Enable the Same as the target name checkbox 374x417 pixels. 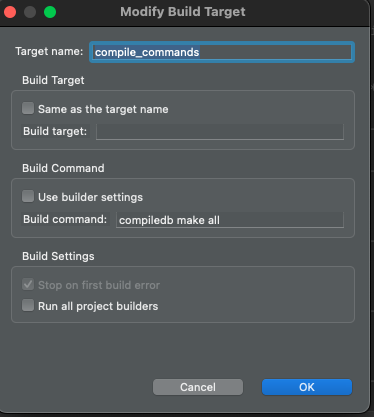pyautogui.click(x=28, y=108)
